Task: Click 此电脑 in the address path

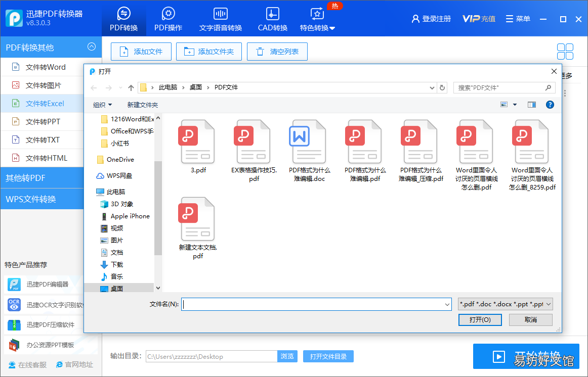Action: click(x=167, y=87)
